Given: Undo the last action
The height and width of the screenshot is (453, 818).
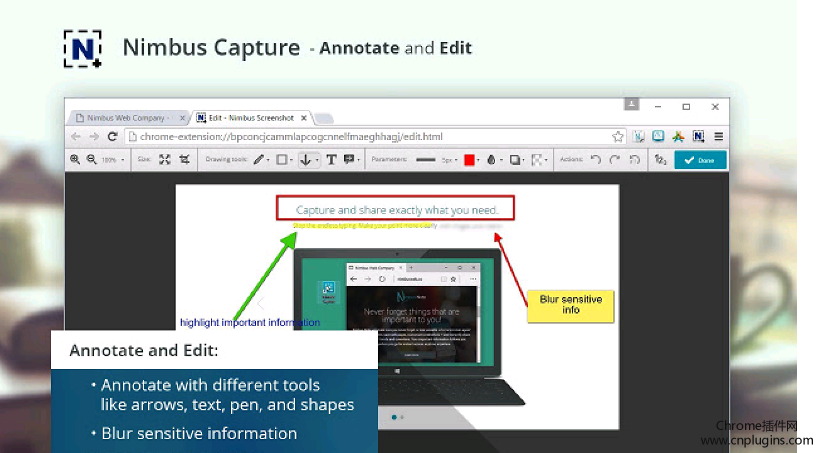Looking at the screenshot, I should tap(596, 160).
